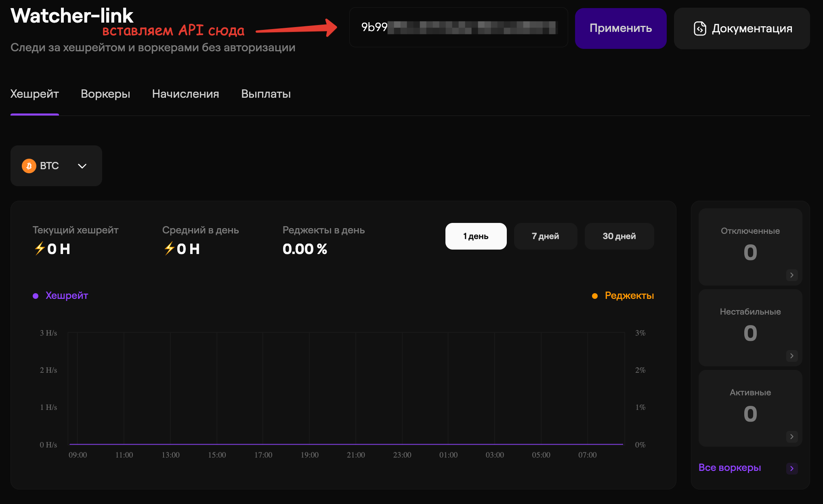
Task: Switch to the 7 дней time range
Action: [x=546, y=236]
